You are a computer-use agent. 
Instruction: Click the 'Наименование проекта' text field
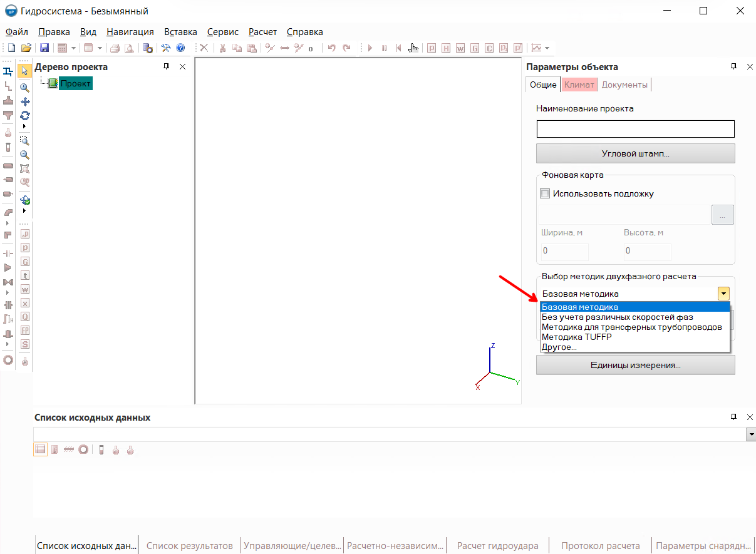pyautogui.click(x=635, y=129)
